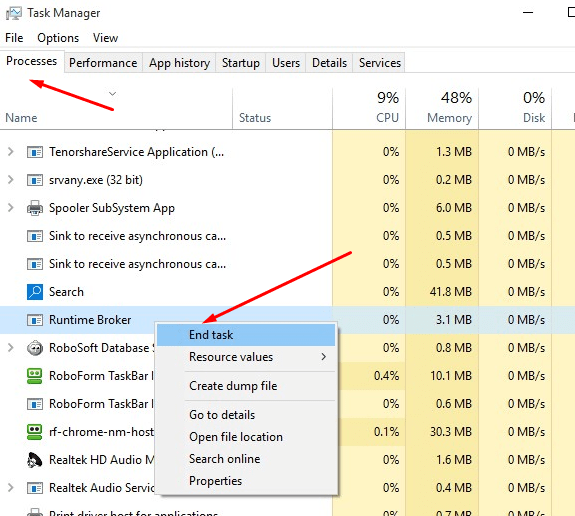The height and width of the screenshot is (516, 575).
Task: Click the Realtek HD Audio Manager speaker icon
Action: 35,460
